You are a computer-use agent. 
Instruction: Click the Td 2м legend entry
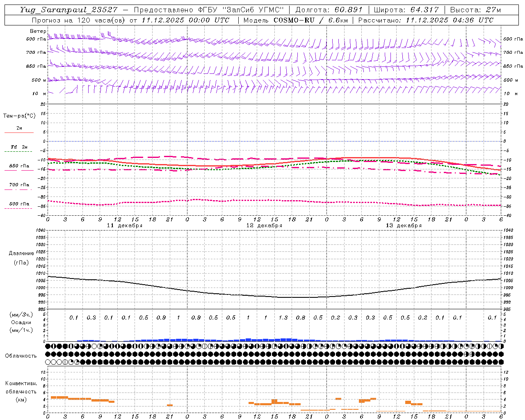[19, 147]
